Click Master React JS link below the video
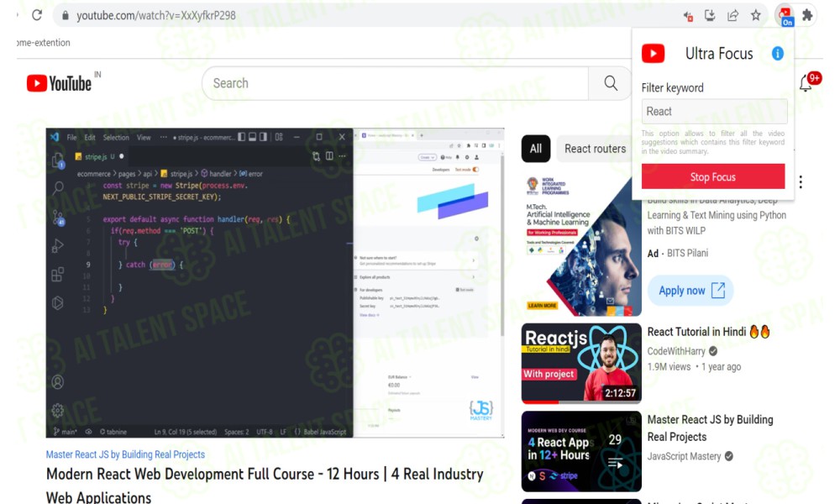The height and width of the screenshot is (504, 840). pos(125,454)
